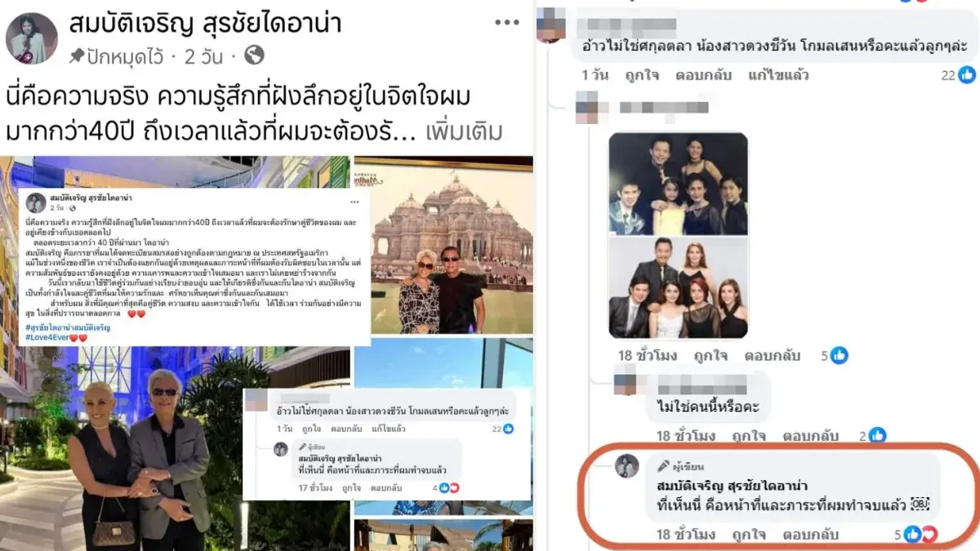
Task: Open the embedded post screenshot image
Action: (198, 266)
